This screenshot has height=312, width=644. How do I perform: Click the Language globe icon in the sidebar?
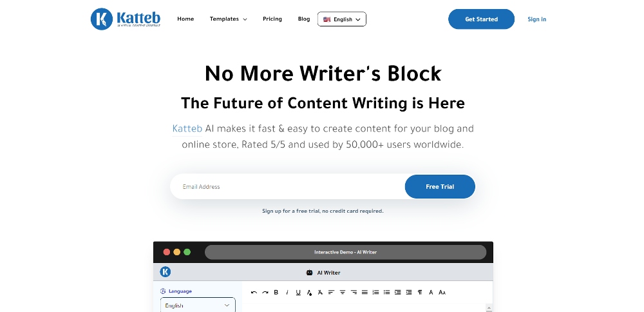(x=163, y=291)
